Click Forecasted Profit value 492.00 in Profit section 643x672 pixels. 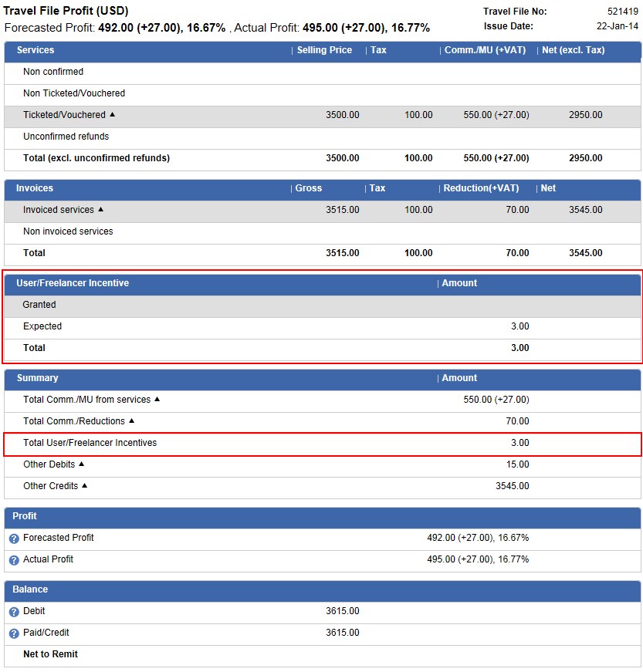pyautogui.click(x=478, y=538)
